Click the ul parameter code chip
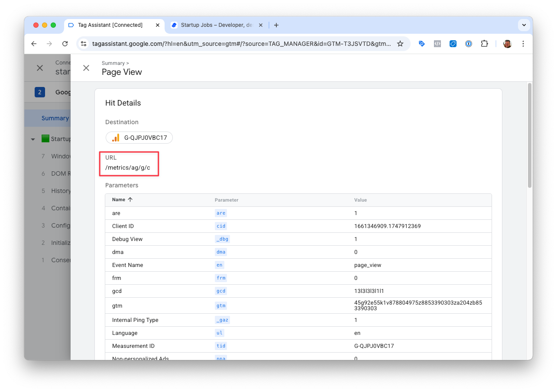This screenshot has width=557, height=392. pyautogui.click(x=220, y=333)
